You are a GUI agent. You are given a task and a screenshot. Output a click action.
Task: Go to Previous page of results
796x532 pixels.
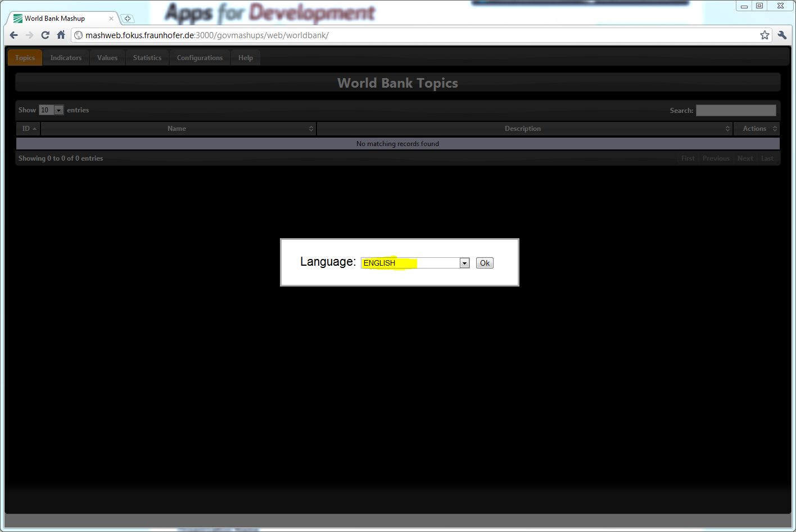[716, 158]
